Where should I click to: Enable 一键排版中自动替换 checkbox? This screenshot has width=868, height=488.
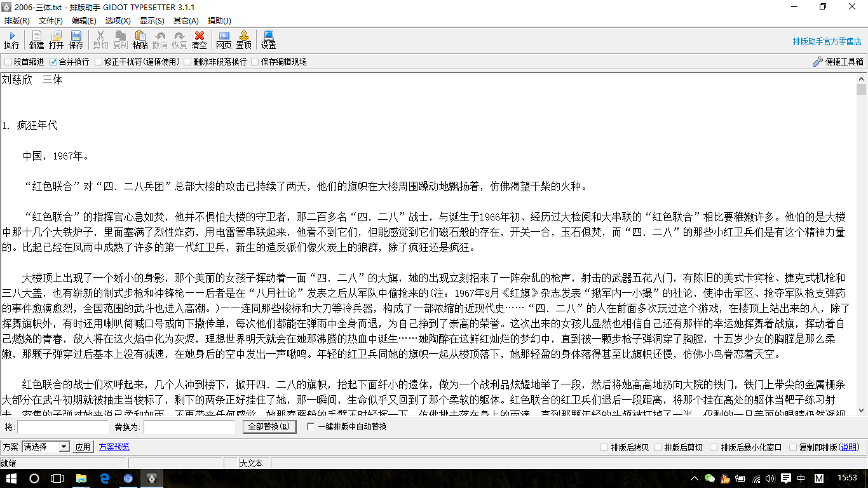[x=311, y=426]
